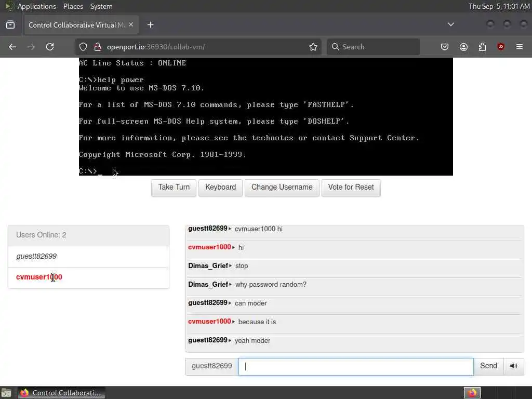This screenshot has height=399, width=532.
Task: Focus the chat message input field
Action: [x=356, y=366]
